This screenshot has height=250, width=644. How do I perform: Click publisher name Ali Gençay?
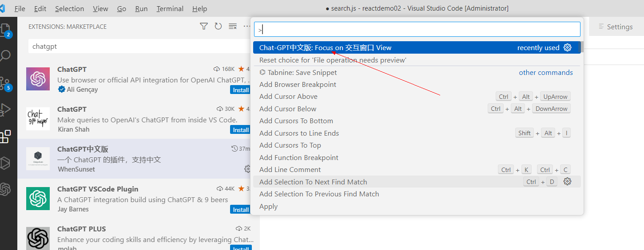82,89
